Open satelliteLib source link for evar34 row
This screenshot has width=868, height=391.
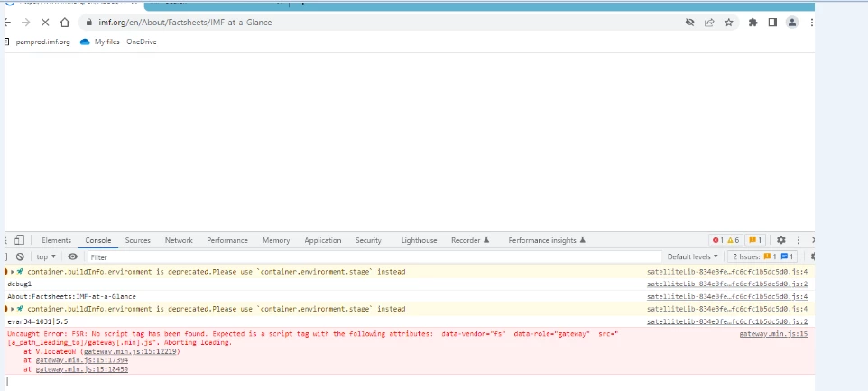coord(727,321)
